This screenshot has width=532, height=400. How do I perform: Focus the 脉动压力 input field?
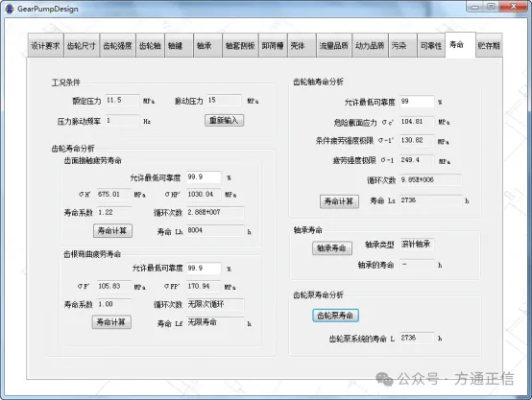coord(225,101)
